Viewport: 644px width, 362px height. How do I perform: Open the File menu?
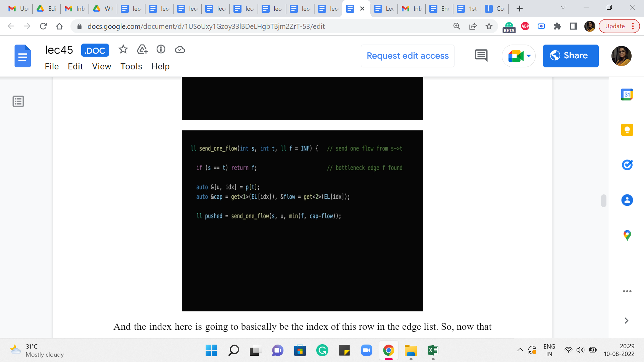pyautogui.click(x=52, y=66)
